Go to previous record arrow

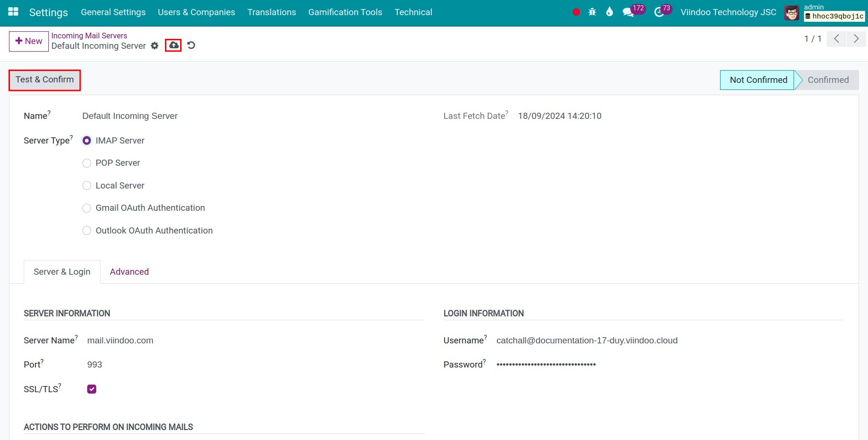837,39
